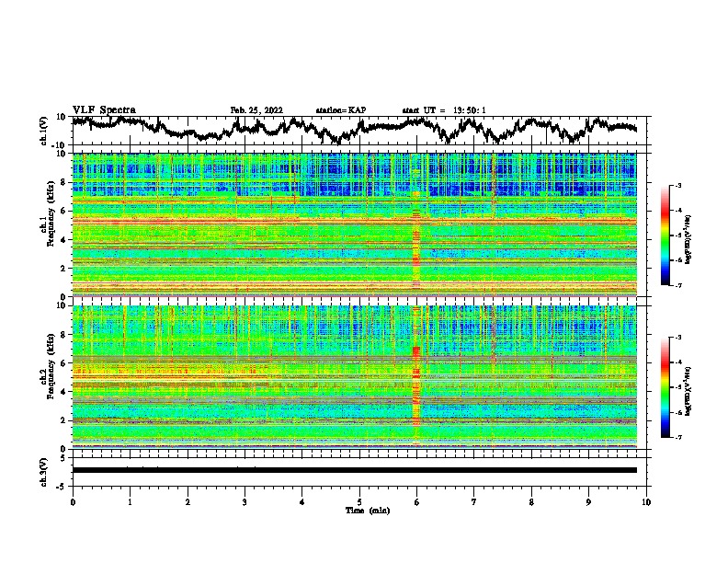Click the ch.2 spectrogram 2 kHz tick label
Viewport: 728px width, 563px height.
64,420
